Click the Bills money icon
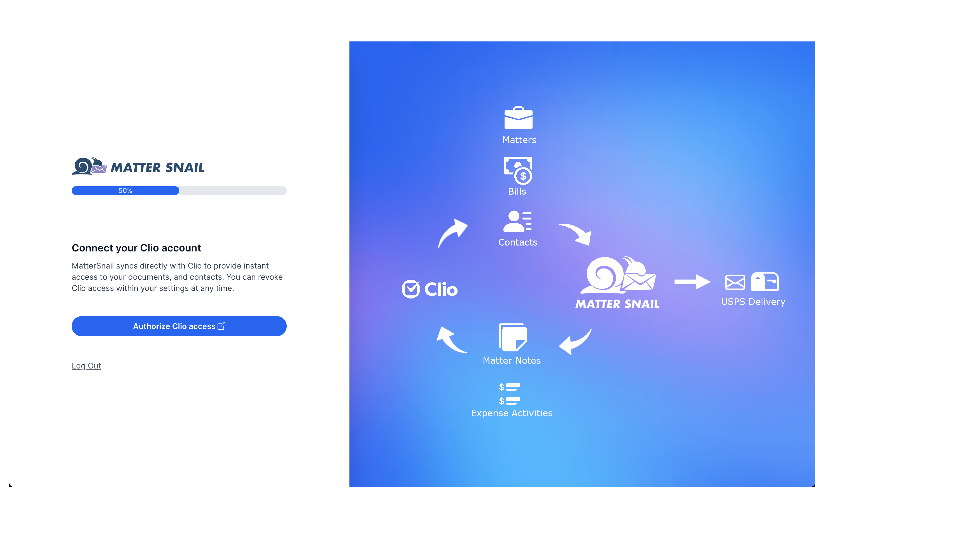 [518, 171]
